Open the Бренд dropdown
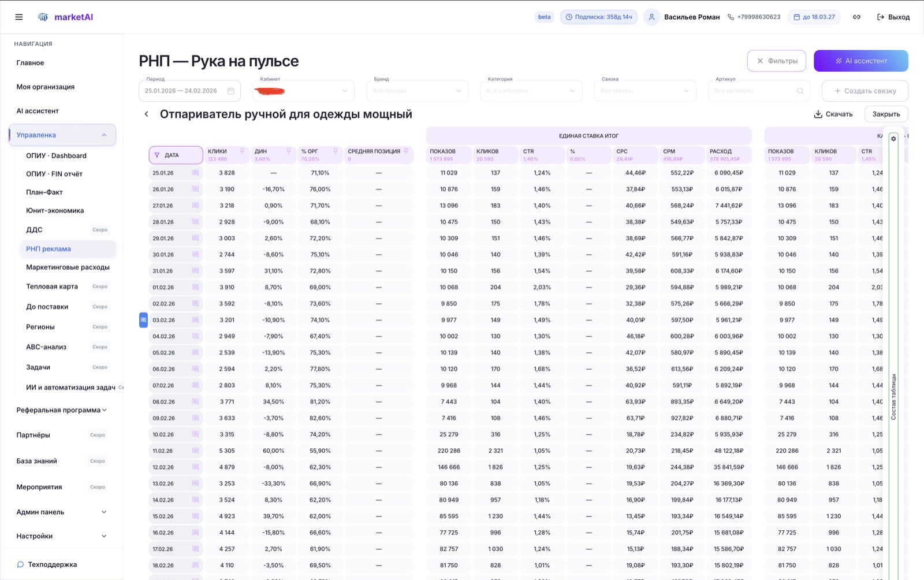Viewport: 924px width, 580px height. point(418,91)
